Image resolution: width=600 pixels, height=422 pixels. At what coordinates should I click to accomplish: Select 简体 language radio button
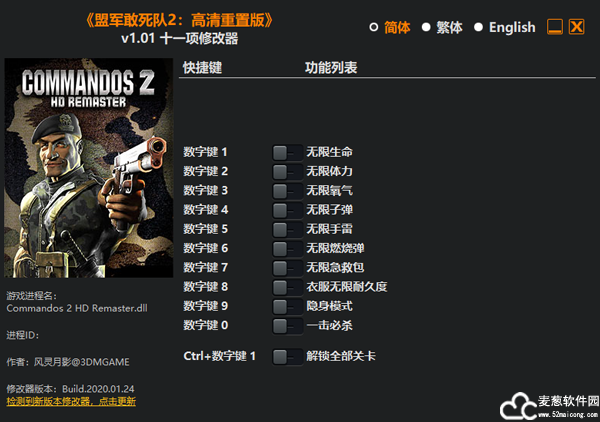[374, 27]
